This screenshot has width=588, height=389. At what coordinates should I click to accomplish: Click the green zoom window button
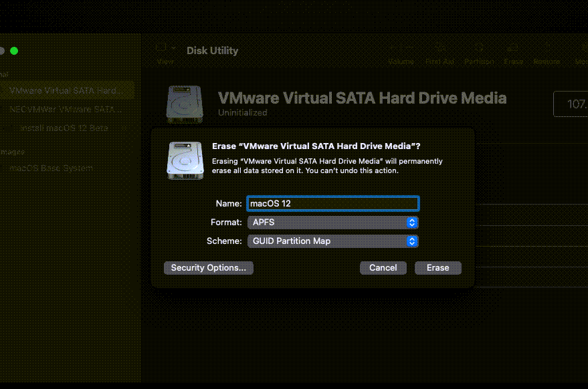(14, 51)
